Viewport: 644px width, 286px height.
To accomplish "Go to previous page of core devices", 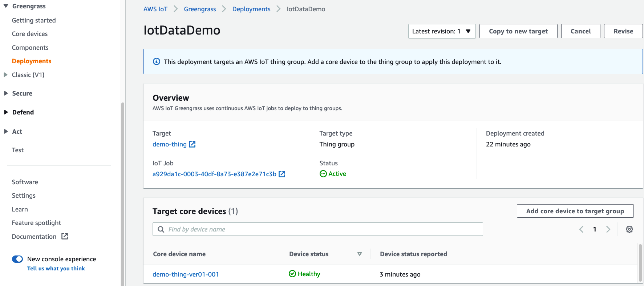I will click(x=581, y=229).
